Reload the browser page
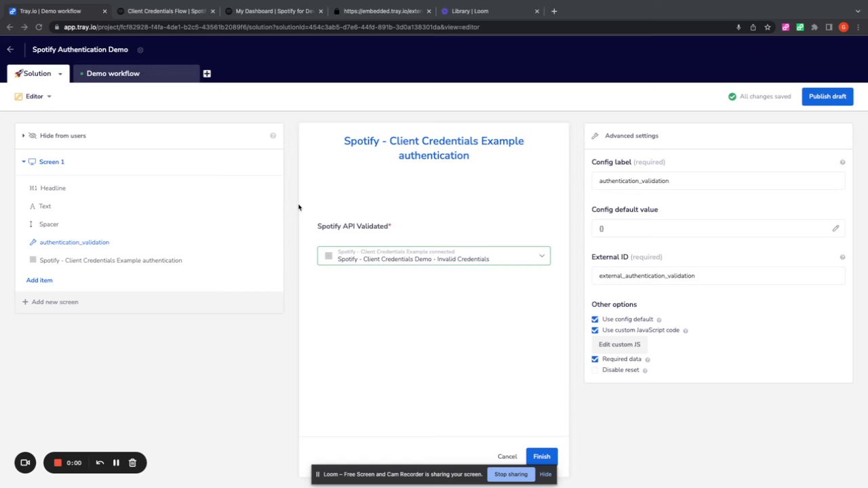Viewport: 868px width, 488px height. click(39, 27)
